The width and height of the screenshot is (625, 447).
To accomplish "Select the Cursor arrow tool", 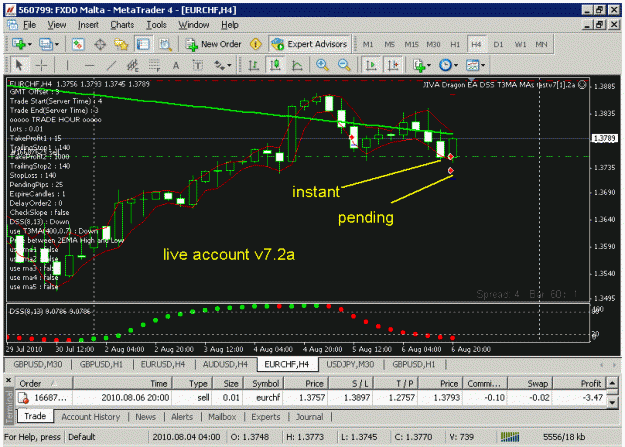I will coord(19,65).
